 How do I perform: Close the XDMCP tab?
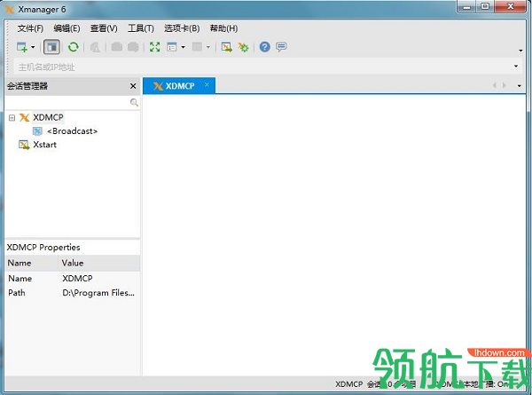point(207,85)
